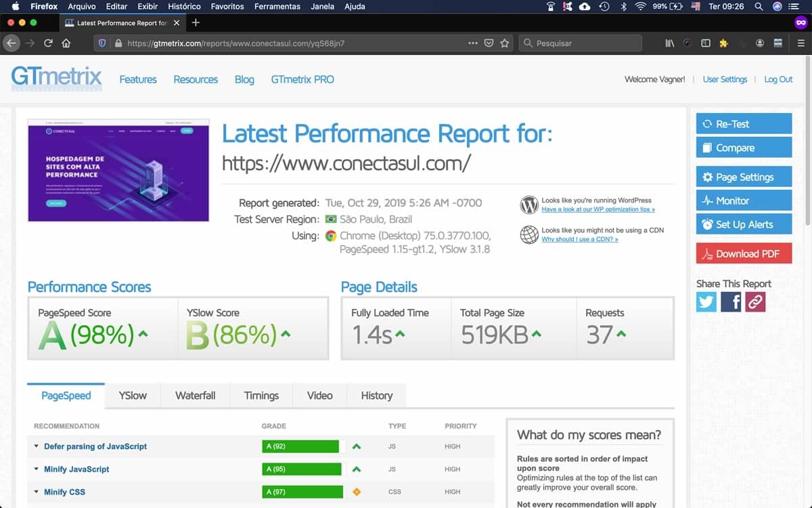Bookmark this page with the star icon
The height and width of the screenshot is (508, 812).
505,43
